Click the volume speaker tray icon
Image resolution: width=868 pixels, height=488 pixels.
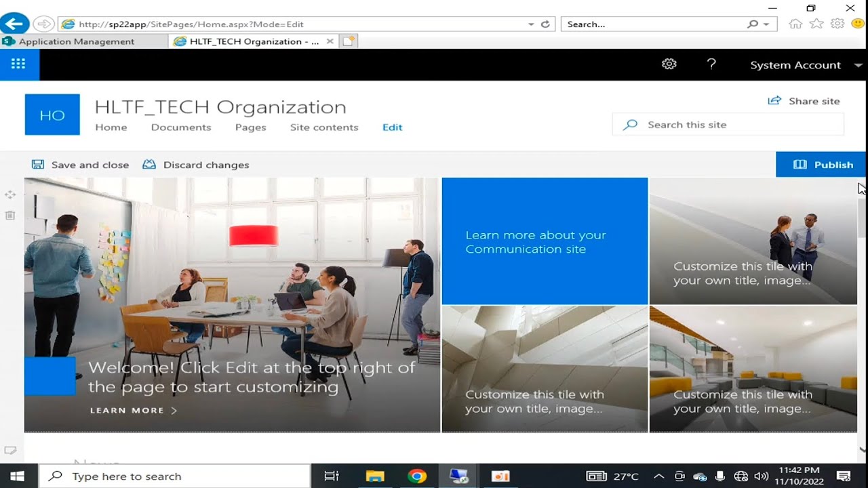tap(761, 476)
